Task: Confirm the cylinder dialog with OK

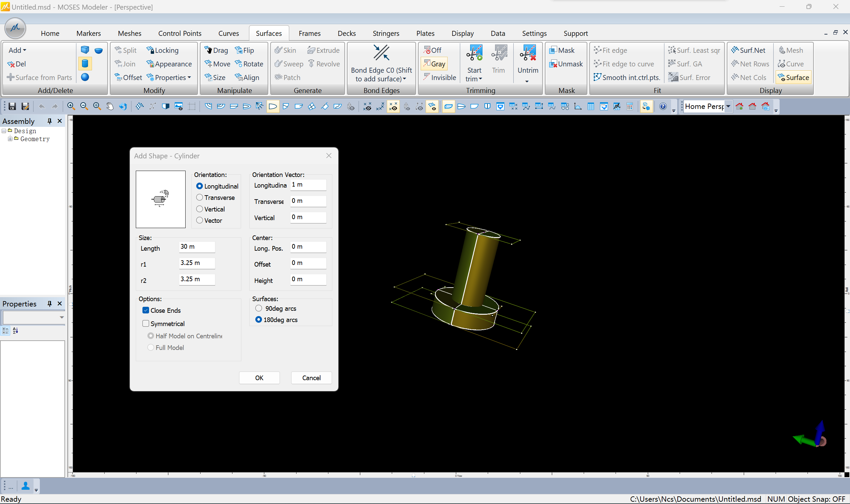Action: click(259, 378)
